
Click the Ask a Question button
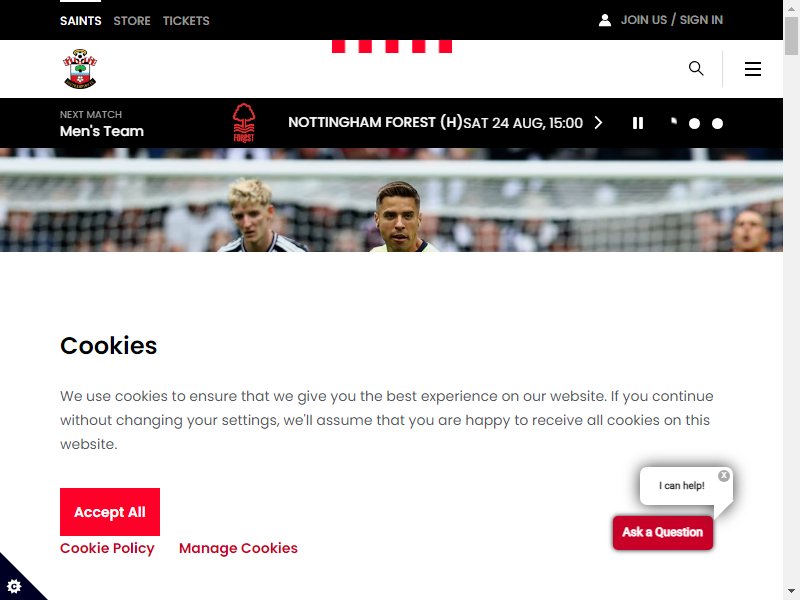[663, 532]
